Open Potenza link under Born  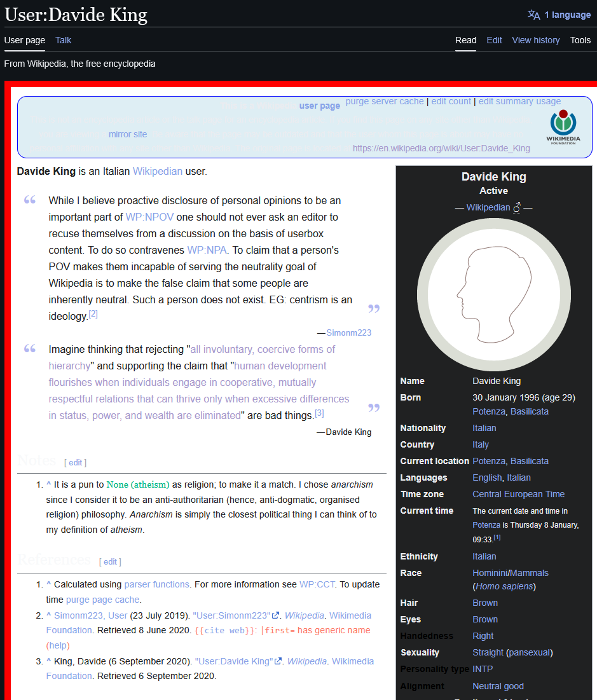pyautogui.click(x=489, y=411)
